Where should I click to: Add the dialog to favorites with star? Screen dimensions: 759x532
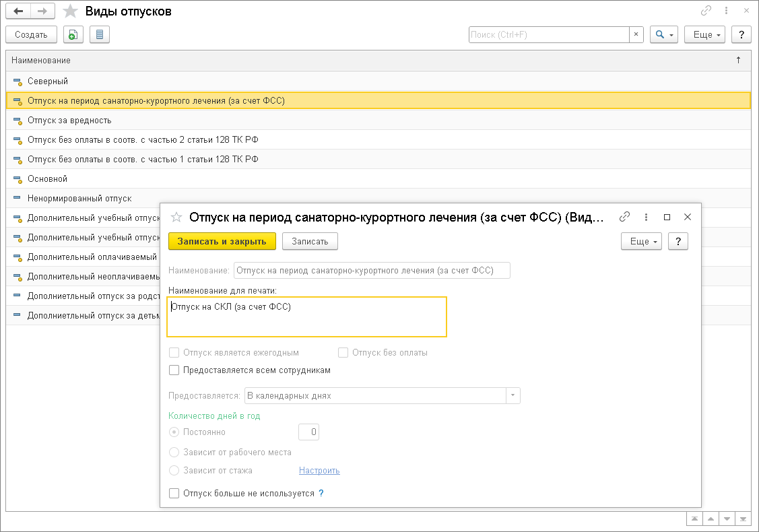176,217
